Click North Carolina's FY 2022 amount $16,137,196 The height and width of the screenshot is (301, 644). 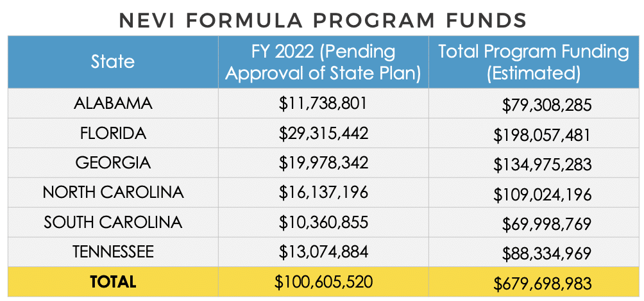323,192
